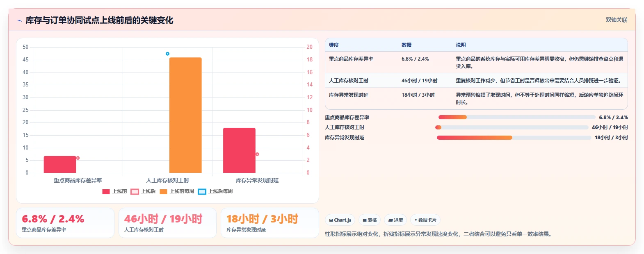Click the red bar for 库存异常发现时延
Screen dimensions: 644x254
[x=239, y=150]
